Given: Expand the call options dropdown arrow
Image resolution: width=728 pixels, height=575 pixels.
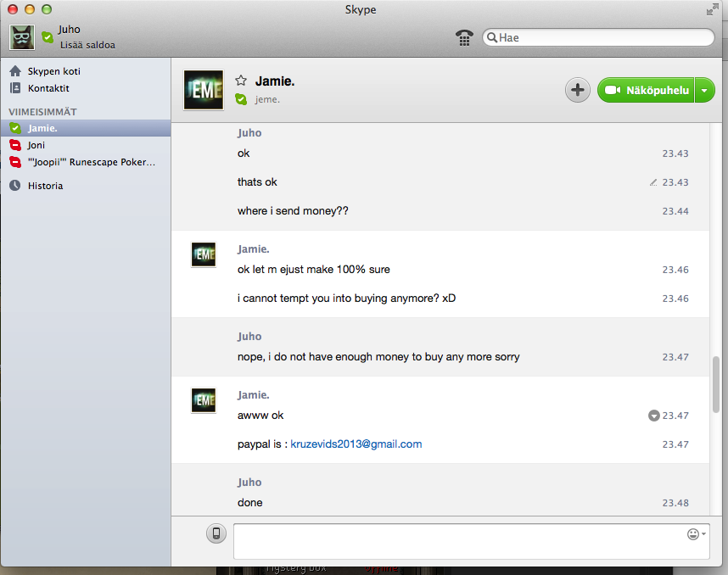Looking at the screenshot, I should 705,90.
